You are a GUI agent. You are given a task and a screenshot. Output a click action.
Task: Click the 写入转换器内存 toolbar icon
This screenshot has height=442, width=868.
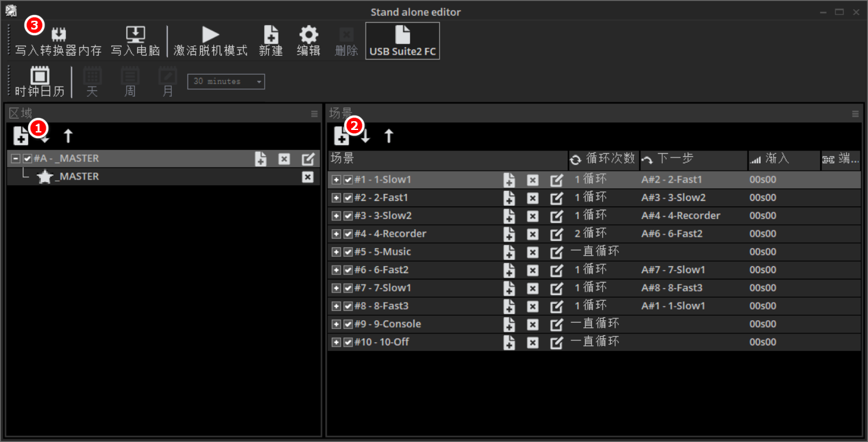[x=58, y=35]
